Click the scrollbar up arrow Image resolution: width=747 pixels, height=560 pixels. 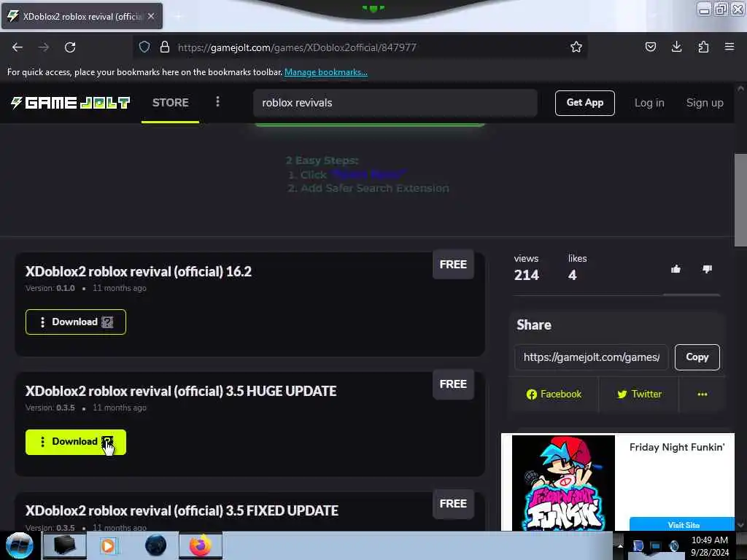[740, 88]
